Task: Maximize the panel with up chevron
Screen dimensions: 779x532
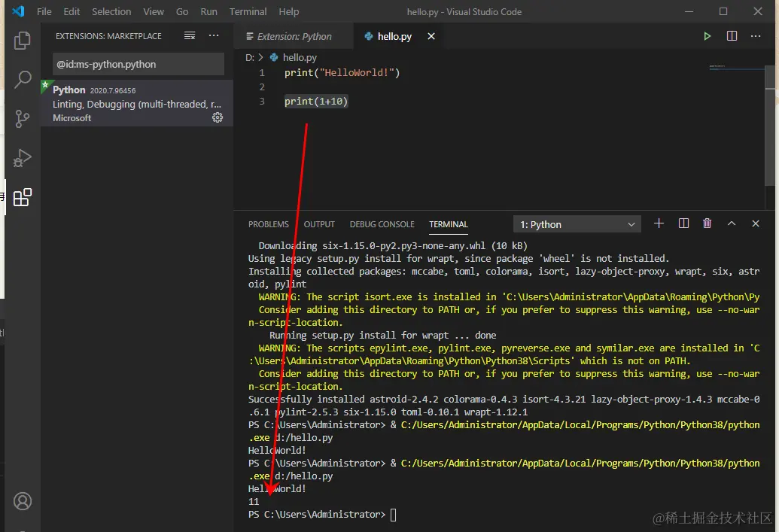Action: [732, 223]
